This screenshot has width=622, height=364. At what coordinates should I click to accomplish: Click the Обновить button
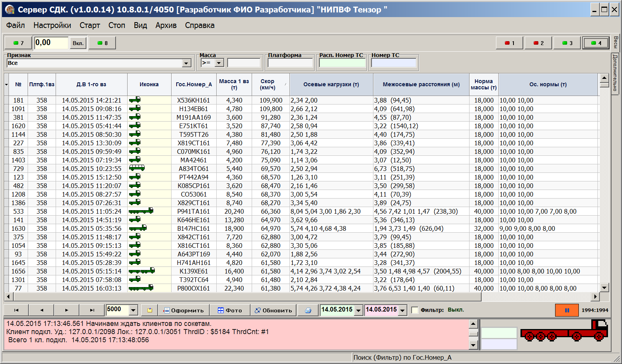273,310
